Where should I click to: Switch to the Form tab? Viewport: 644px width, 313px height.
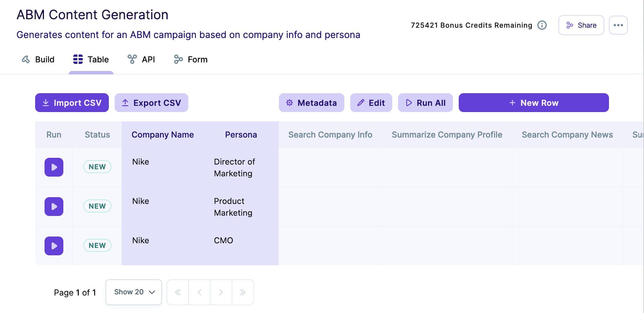191,60
